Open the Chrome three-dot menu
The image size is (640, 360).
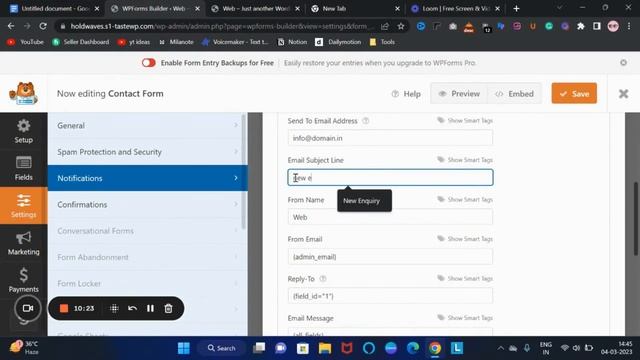click(629, 26)
